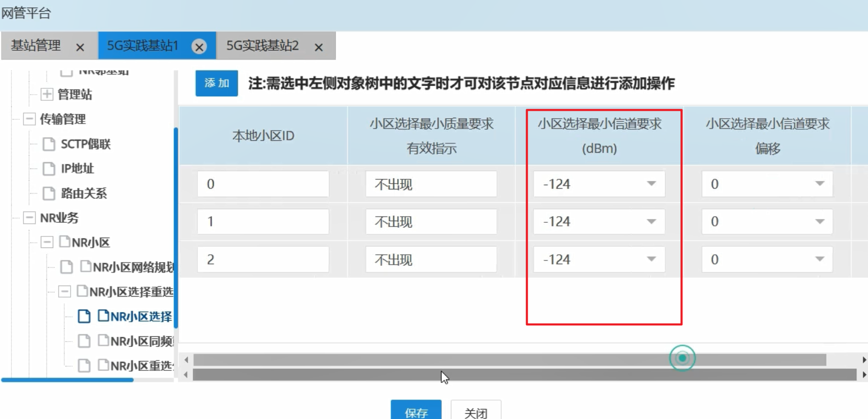Open dBm dropdown for cell ID 0
The height and width of the screenshot is (419, 868).
651,184
